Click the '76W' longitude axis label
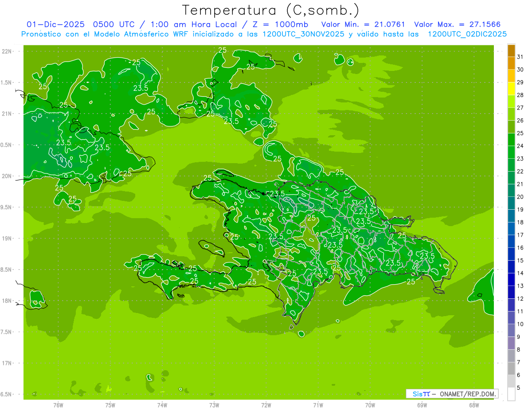This screenshot has width=532, height=411. pos(58,405)
